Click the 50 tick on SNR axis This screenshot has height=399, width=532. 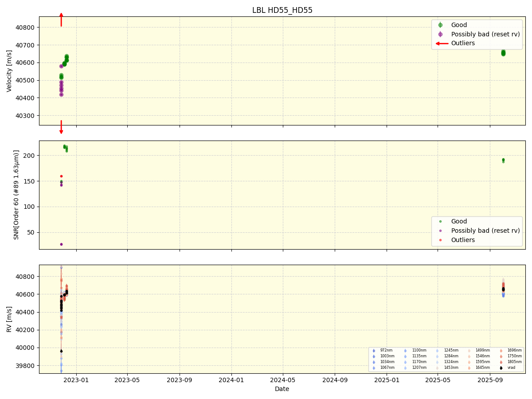coord(31,233)
